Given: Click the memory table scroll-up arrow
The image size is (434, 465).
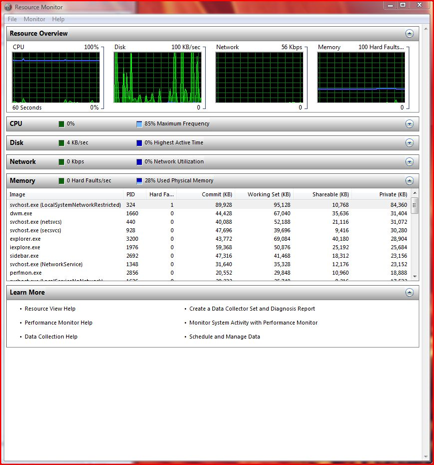Looking at the screenshot, I should tap(415, 193).
